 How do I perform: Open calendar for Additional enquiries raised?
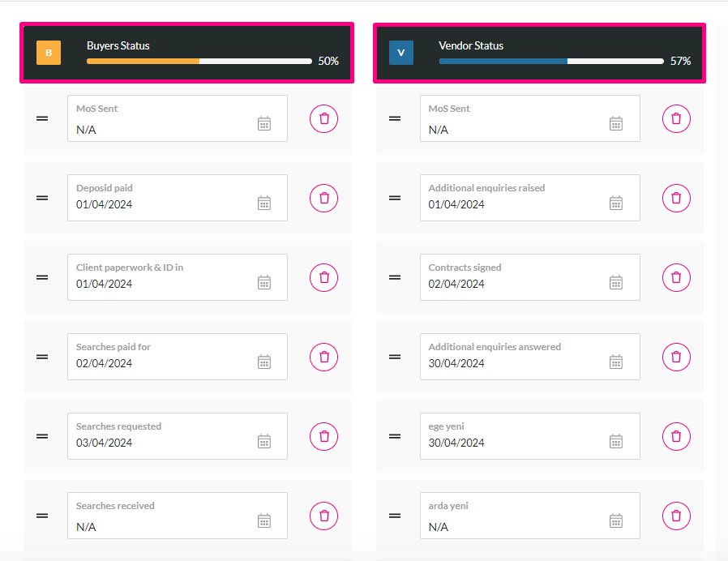click(x=616, y=203)
